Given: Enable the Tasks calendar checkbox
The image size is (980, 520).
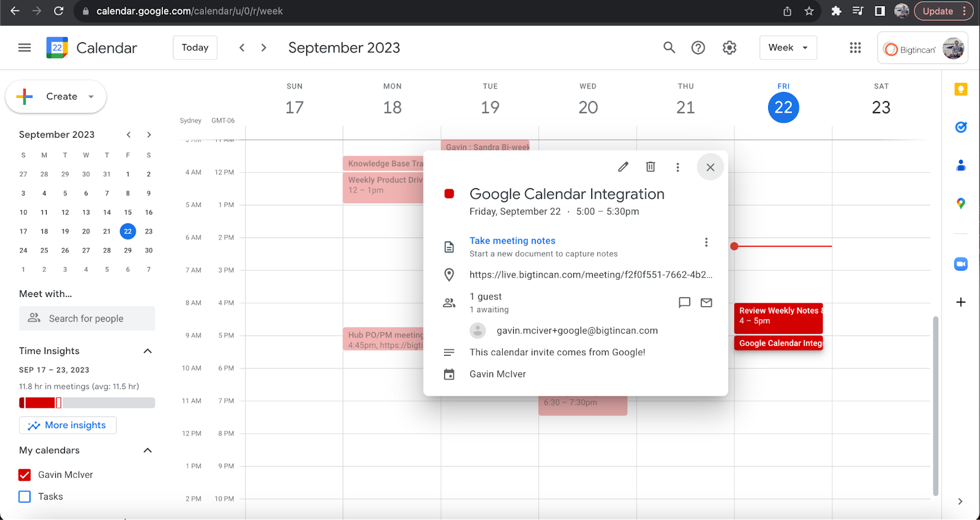Looking at the screenshot, I should click(x=24, y=497).
